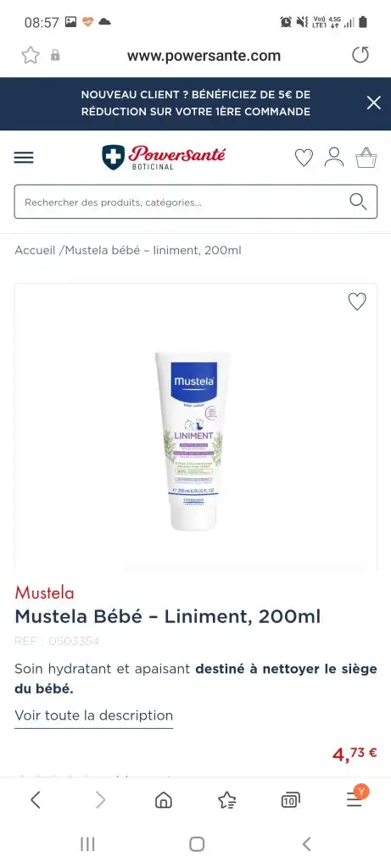The width and height of the screenshot is (391, 868).
Task: Go to Accueil breadcrumb link
Action: pos(35,250)
